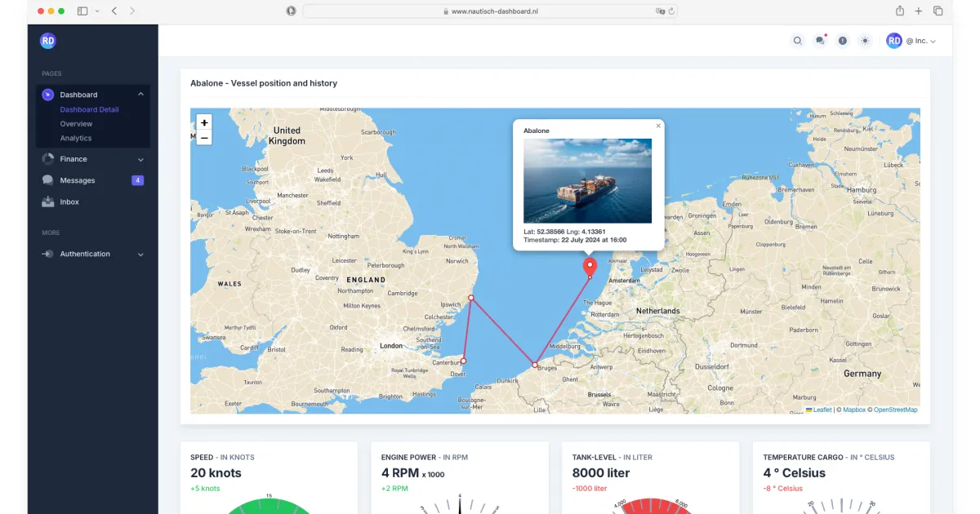This screenshot has width=980, height=514.
Task: Open the Inbox tray icon
Action: 47,202
